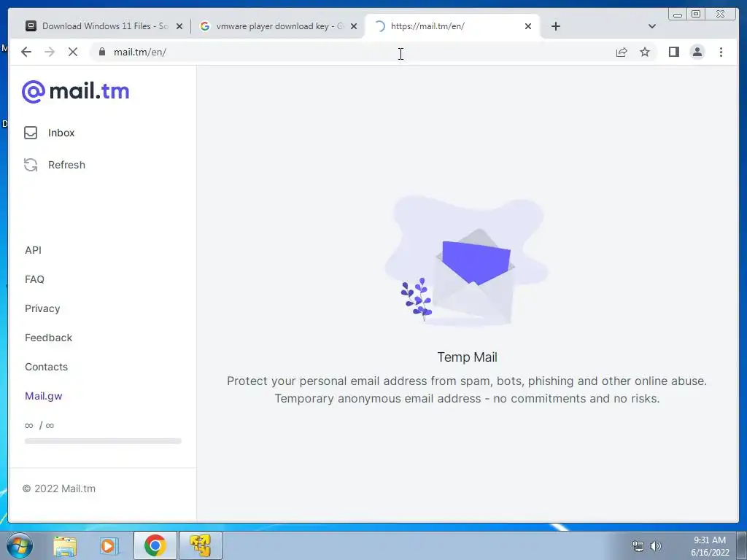Open the API link
This screenshot has width=747, height=560.
pyautogui.click(x=34, y=250)
